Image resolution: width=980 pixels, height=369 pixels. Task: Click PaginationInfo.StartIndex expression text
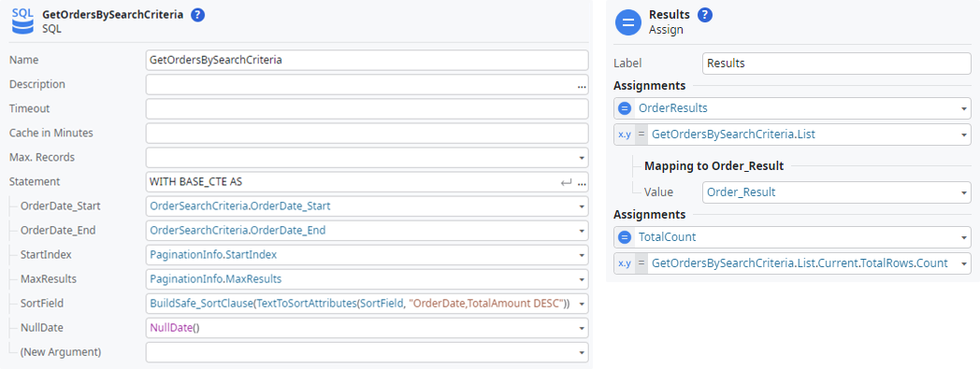(x=213, y=255)
